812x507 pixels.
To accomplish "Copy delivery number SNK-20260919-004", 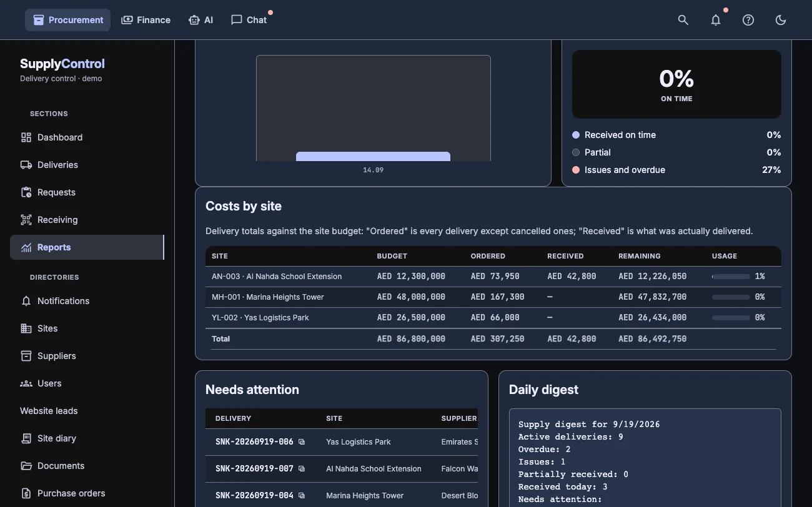I will point(302,496).
